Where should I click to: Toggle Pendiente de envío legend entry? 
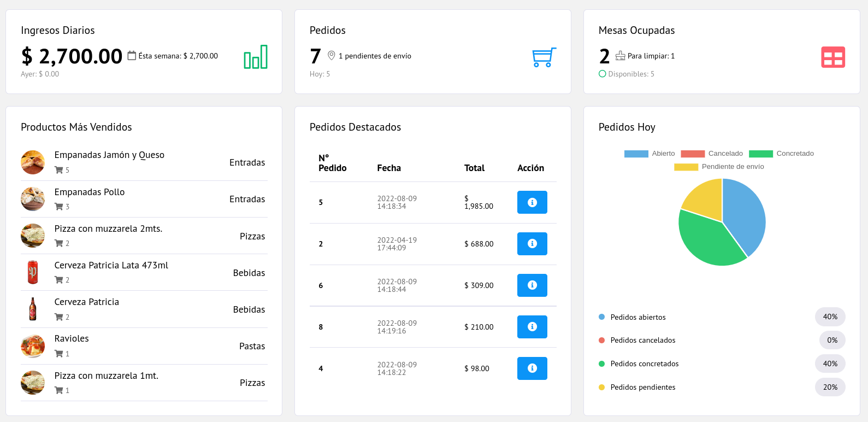pyautogui.click(x=719, y=167)
